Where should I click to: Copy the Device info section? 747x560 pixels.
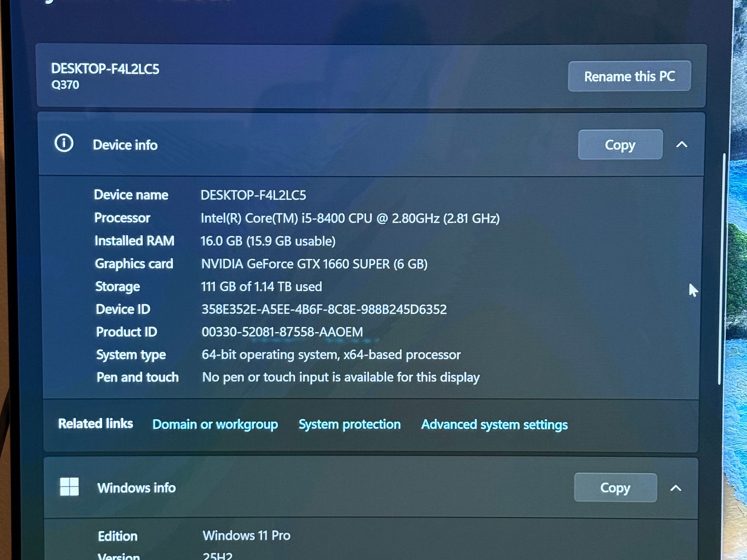[620, 145]
